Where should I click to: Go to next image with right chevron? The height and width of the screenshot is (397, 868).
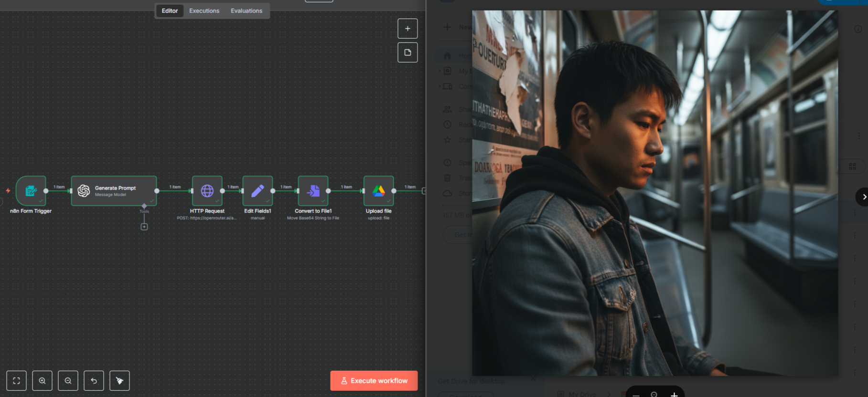(863, 197)
